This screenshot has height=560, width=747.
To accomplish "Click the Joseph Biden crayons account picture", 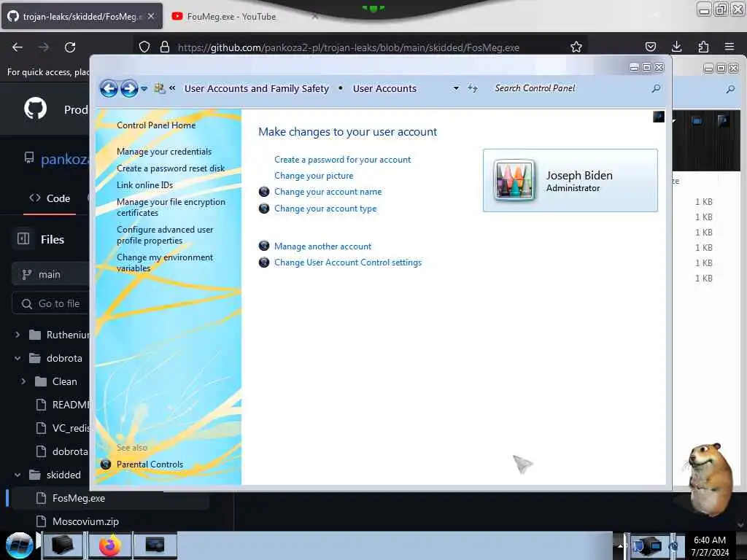I will tap(514, 180).
